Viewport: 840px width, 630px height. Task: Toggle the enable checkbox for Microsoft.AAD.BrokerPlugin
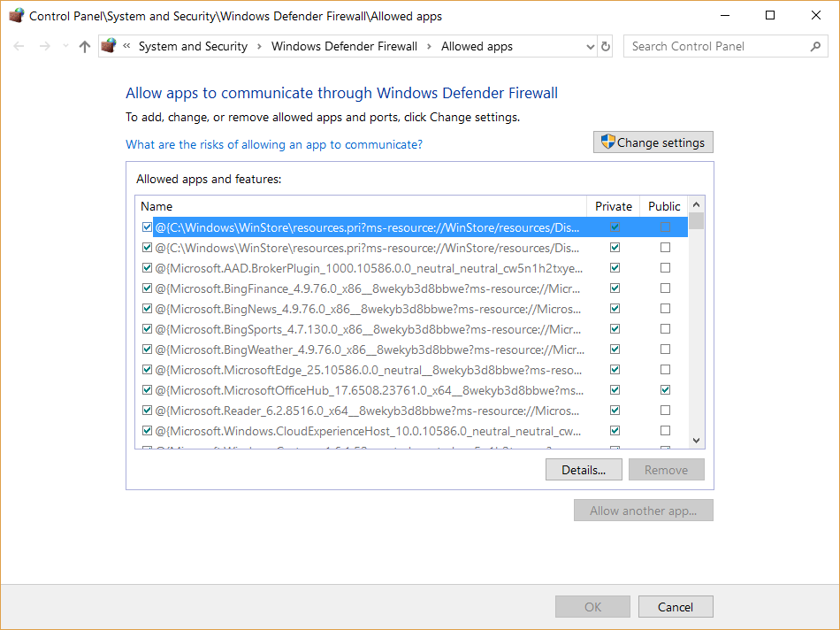click(147, 267)
